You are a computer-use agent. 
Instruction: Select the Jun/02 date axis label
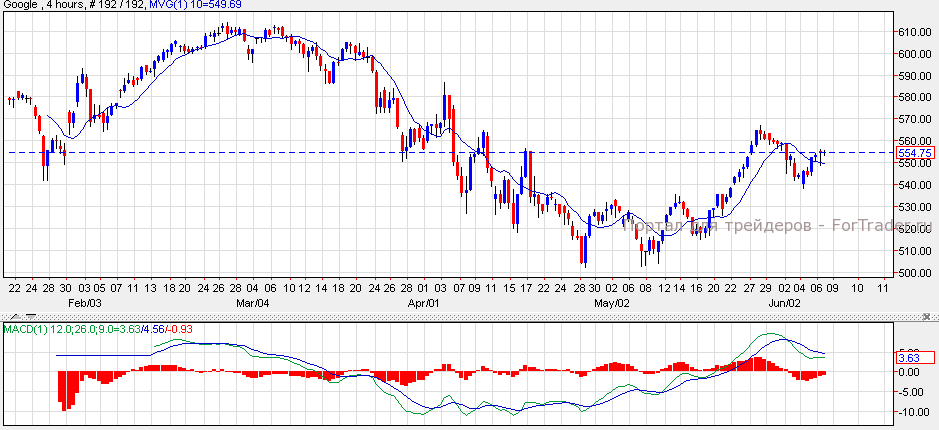(781, 302)
